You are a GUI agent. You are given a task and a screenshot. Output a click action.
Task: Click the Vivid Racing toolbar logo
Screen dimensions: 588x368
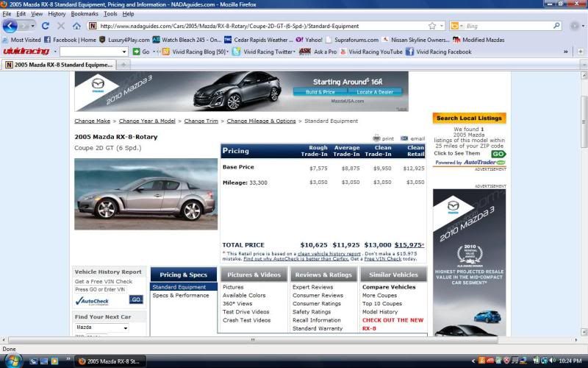[26, 52]
